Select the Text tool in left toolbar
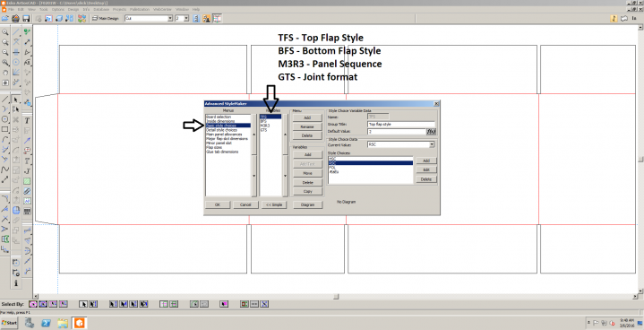This screenshot has height=330, width=644. click(27, 120)
